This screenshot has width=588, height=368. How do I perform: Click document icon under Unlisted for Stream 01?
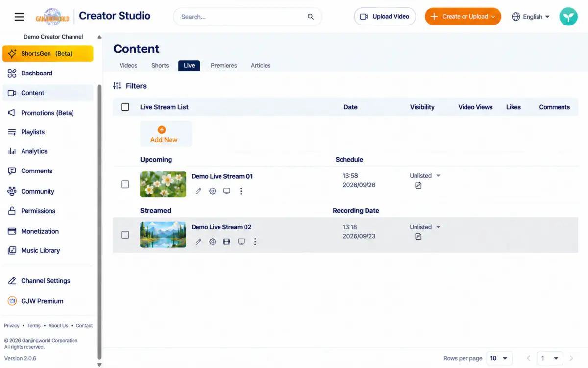pos(418,186)
